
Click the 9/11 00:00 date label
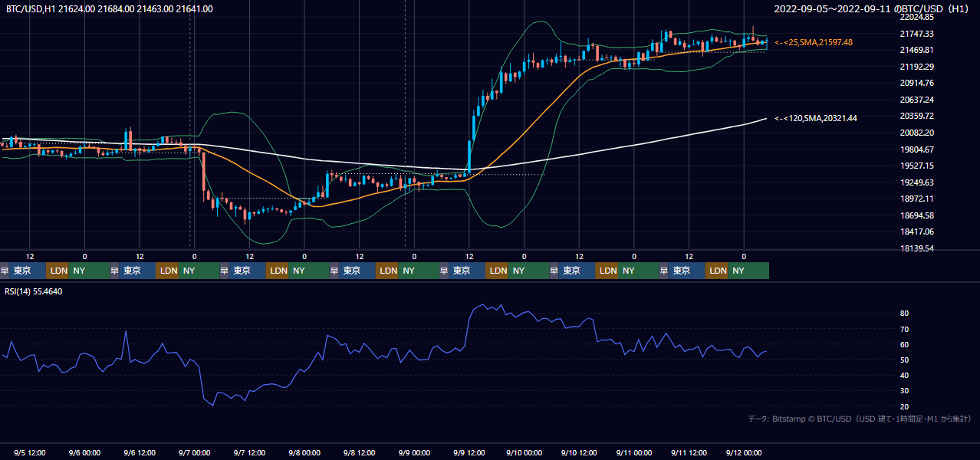click(633, 452)
